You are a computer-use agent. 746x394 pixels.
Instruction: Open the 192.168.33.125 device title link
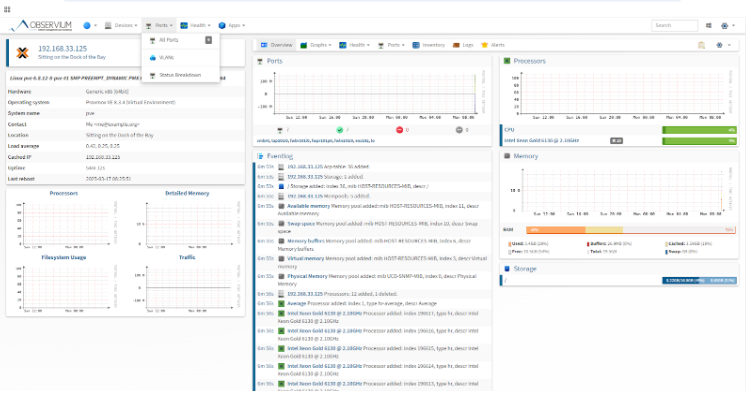point(62,49)
